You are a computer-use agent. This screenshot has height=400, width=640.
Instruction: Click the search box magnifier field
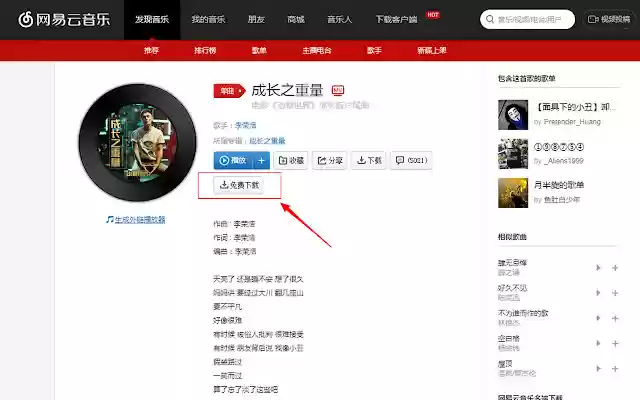point(527,19)
